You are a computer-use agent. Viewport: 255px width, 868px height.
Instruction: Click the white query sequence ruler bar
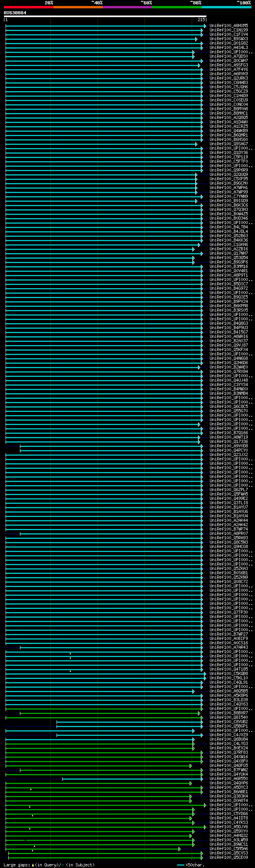[x=105, y=16]
